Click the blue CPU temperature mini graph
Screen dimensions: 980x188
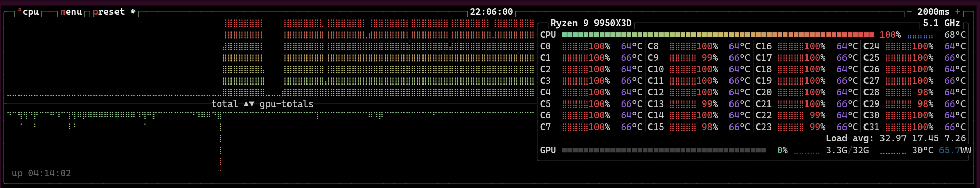pyautogui.click(x=920, y=36)
